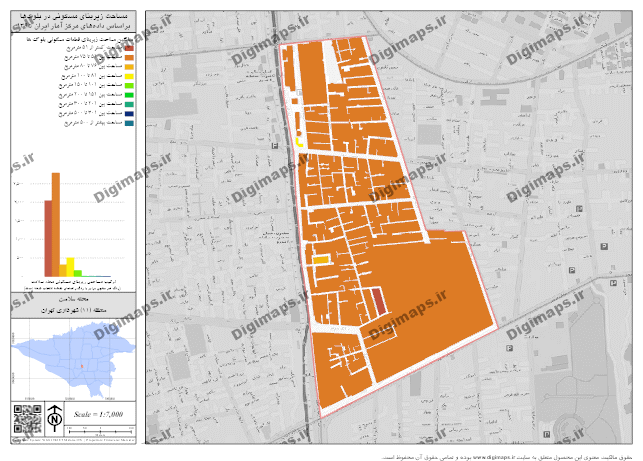Scan the QR code icon
This screenshot has height=461, width=643.
click(27, 419)
